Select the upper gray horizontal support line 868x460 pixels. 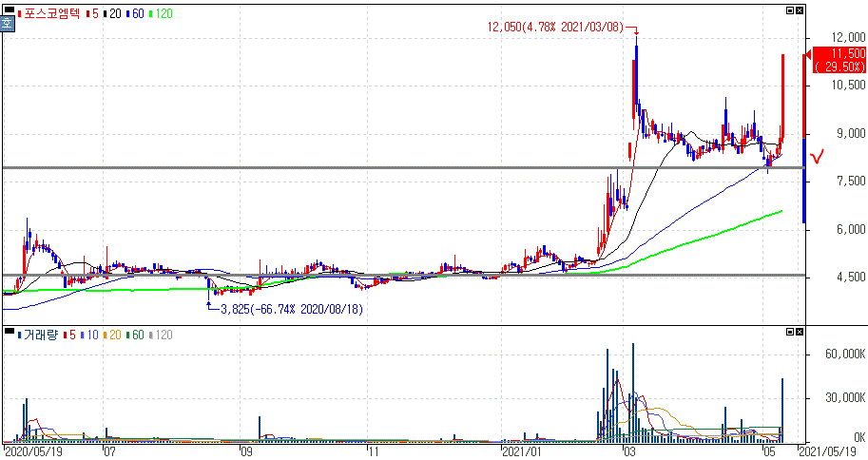click(403, 167)
